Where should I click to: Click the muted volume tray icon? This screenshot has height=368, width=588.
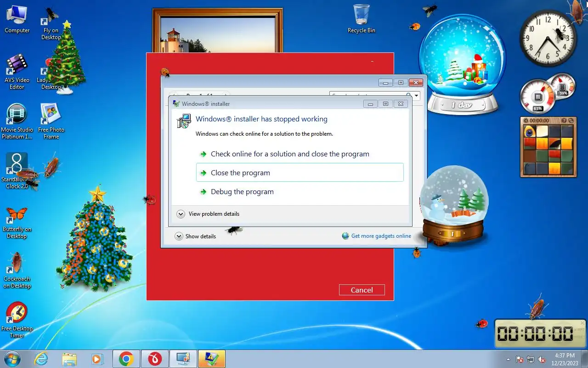[x=542, y=359]
